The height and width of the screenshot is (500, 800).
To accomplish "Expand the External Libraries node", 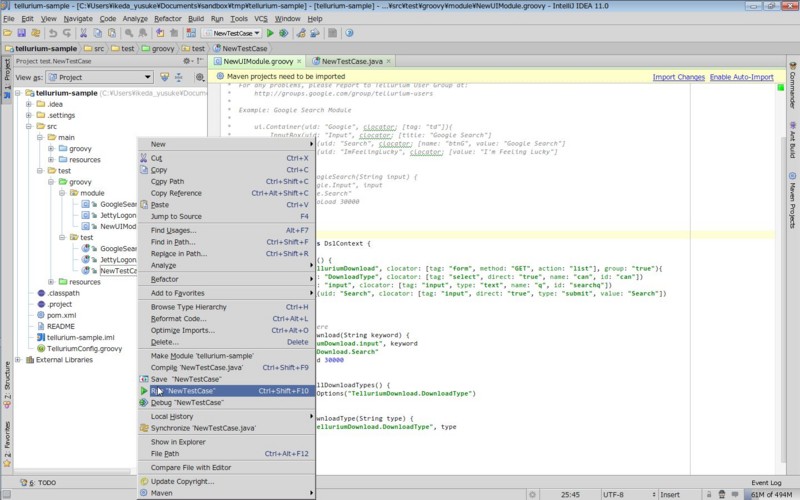I will [18, 360].
